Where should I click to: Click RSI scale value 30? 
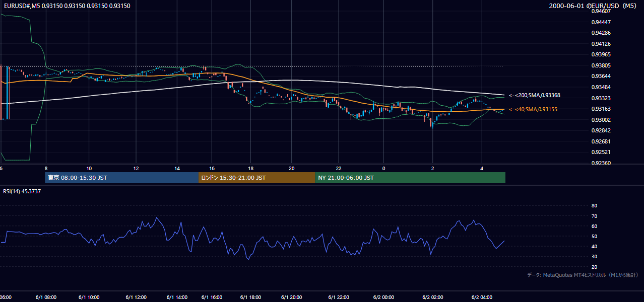point(594,257)
